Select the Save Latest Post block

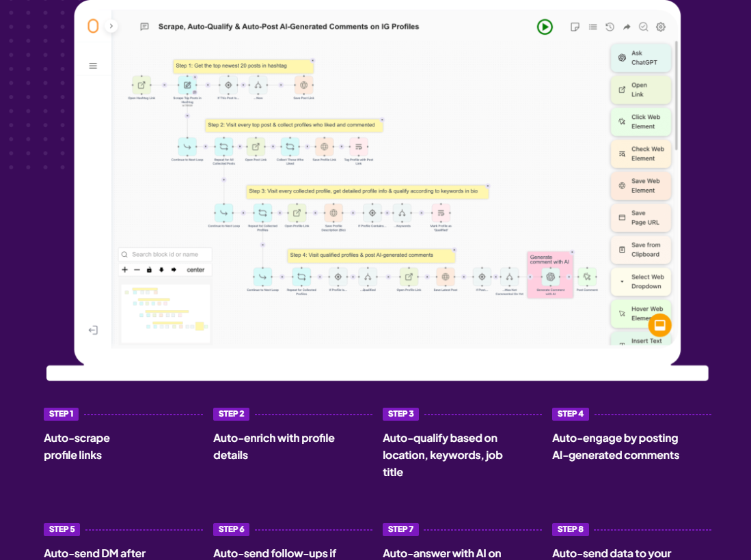click(446, 277)
